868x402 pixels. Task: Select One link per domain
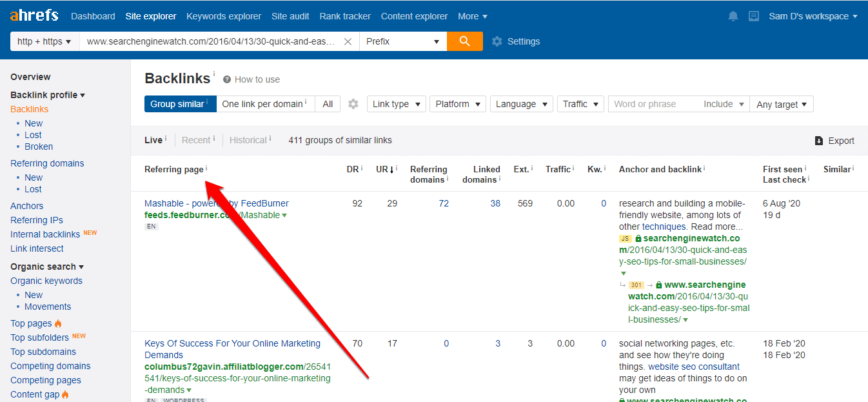[265, 104]
